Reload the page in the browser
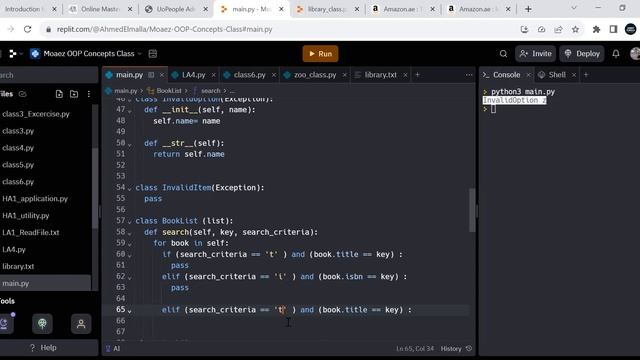Viewport: 640px width, 360px height. pos(27,29)
